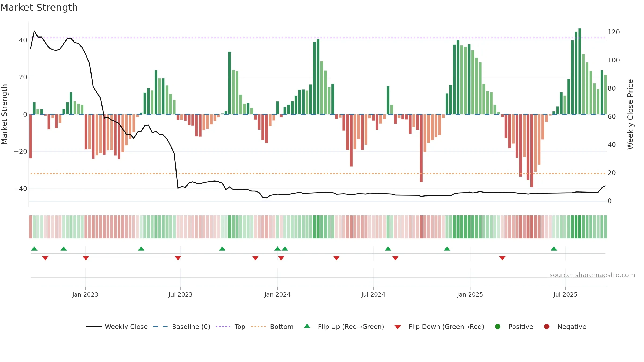The width and height of the screenshot is (644, 362).
Task: Select the red flip-down marker at Jan 2023
Action: point(86,258)
